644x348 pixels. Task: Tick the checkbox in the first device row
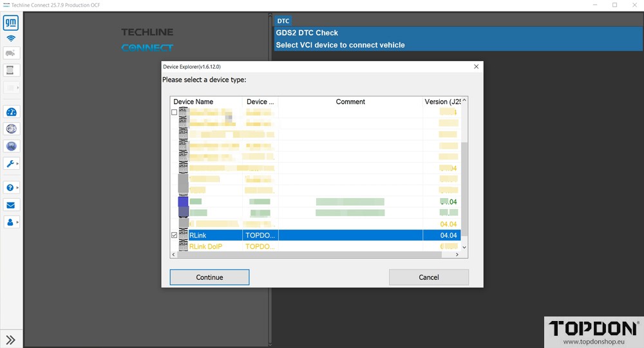click(x=174, y=113)
